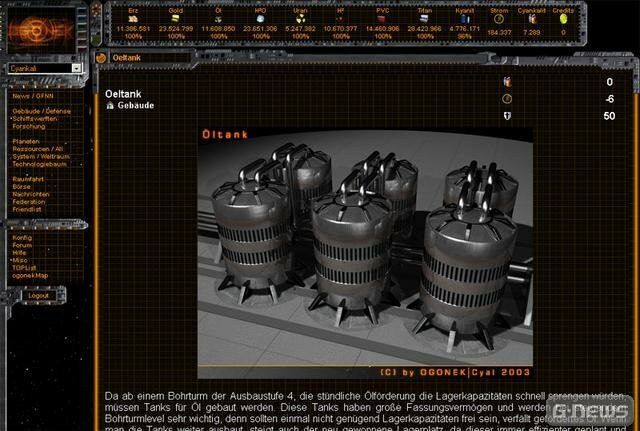Click the Öl resource icon

click(218, 19)
